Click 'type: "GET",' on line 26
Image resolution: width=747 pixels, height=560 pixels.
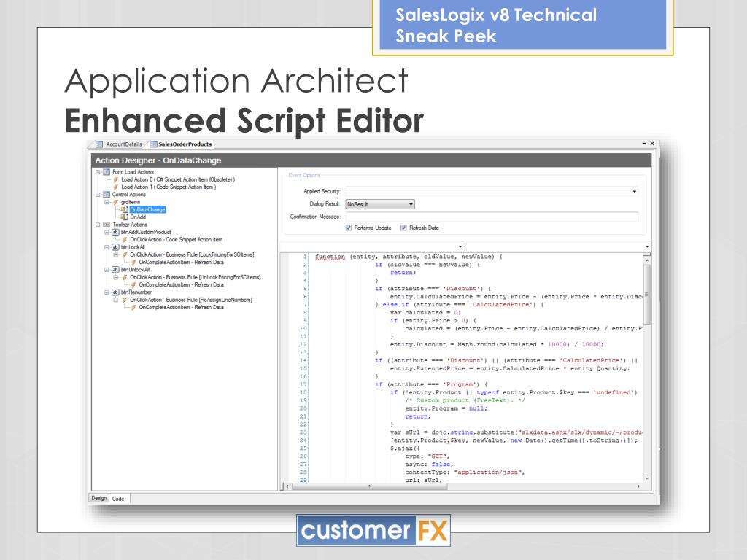(427, 456)
